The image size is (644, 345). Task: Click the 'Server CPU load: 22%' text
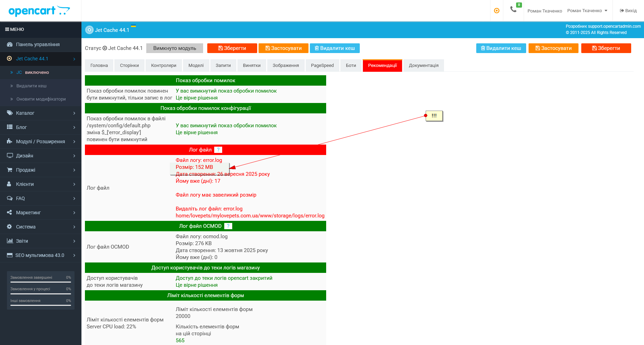[111, 327]
